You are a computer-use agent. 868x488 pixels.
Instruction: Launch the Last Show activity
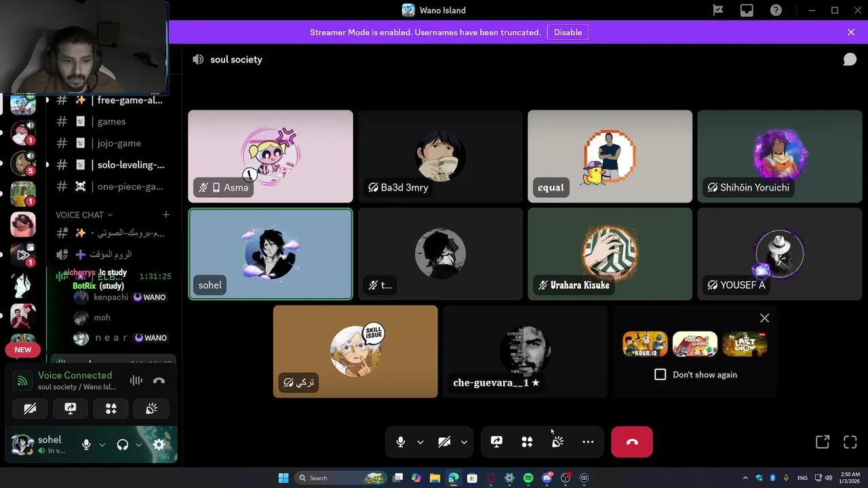[745, 344]
